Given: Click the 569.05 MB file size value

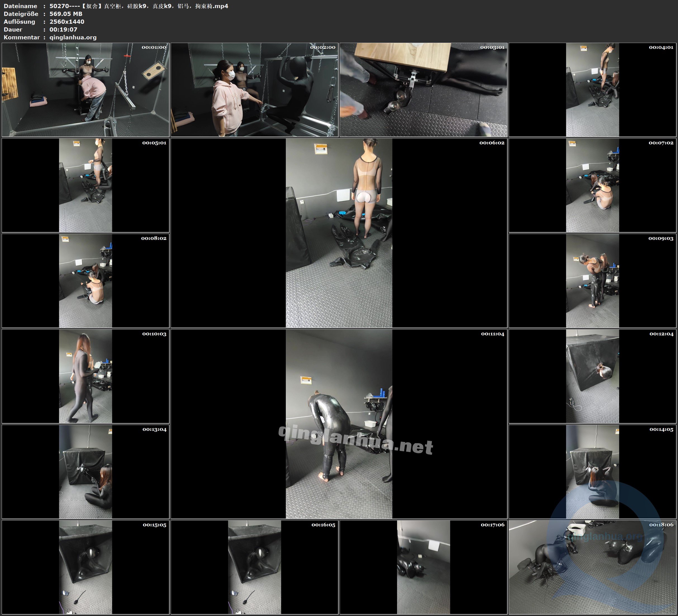Looking at the screenshot, I should tap(66, 14).
